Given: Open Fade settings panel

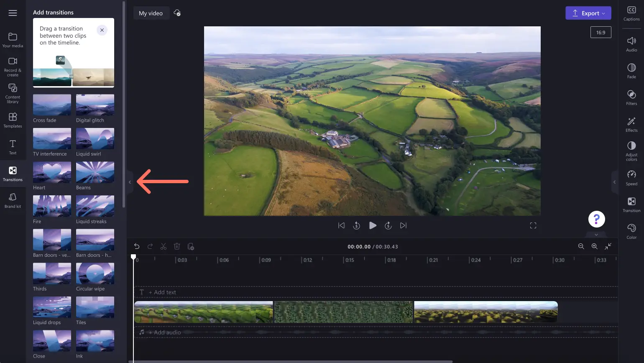Looking at the screenshot, I should [631, 71].
